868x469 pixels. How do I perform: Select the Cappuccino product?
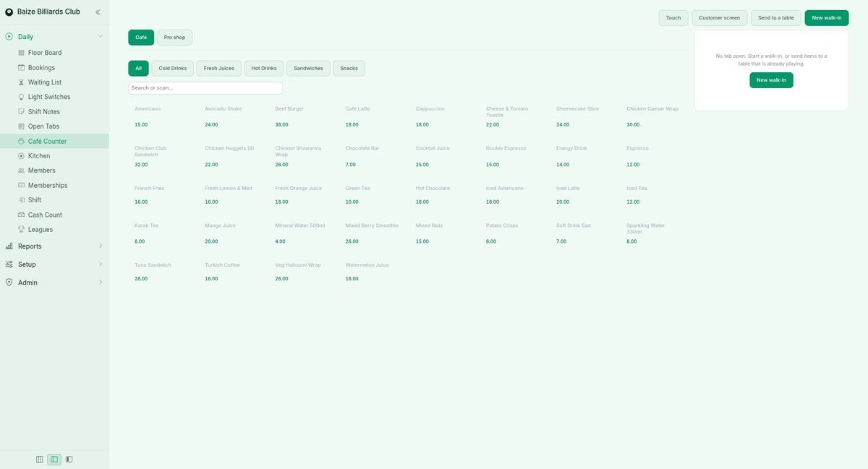pyautogui.click(x=444, y=116)
